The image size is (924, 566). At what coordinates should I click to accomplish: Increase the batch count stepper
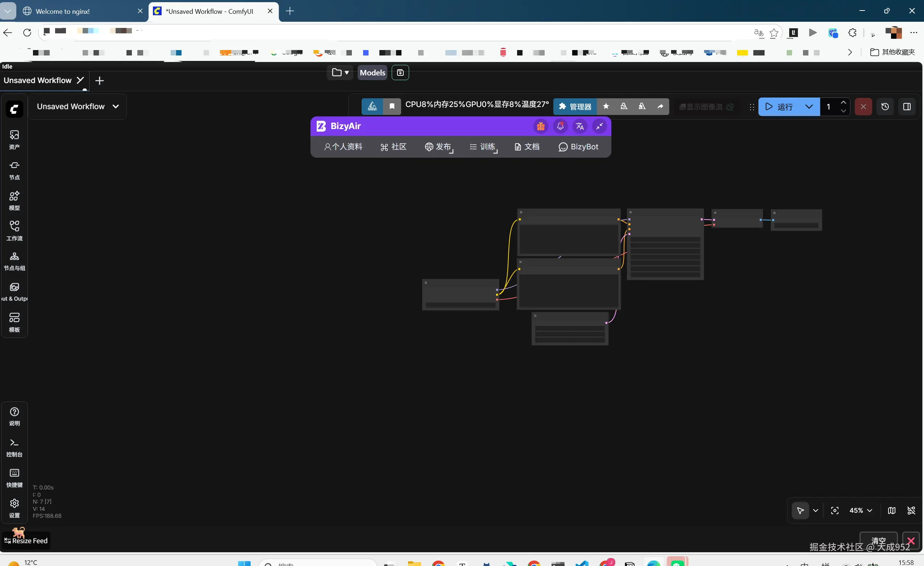[x=843, y=103]
